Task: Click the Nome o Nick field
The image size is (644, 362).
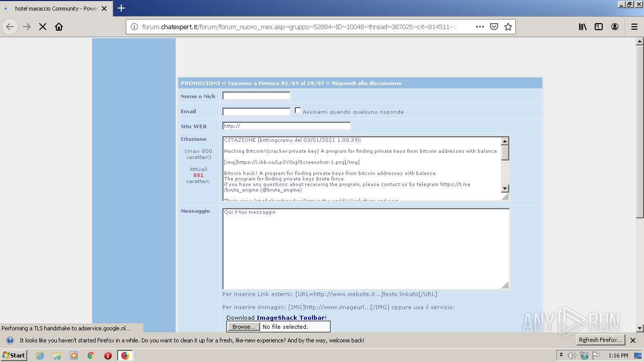Action: (257, 96)
